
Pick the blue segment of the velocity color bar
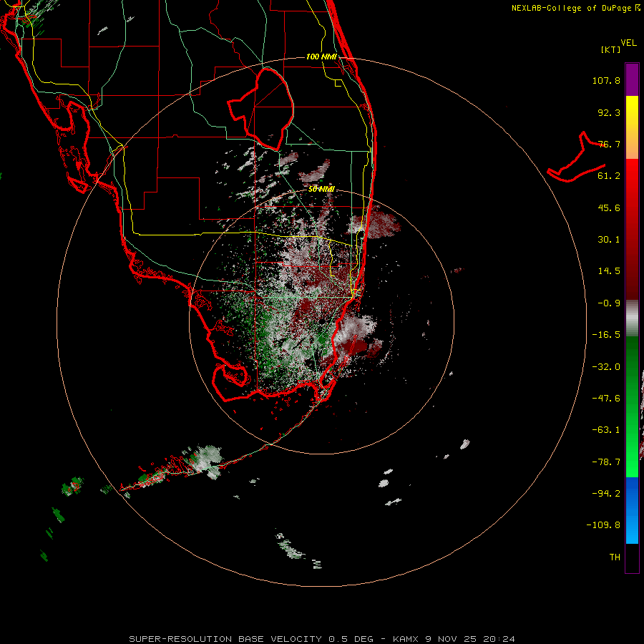click(x=632, y=510)
